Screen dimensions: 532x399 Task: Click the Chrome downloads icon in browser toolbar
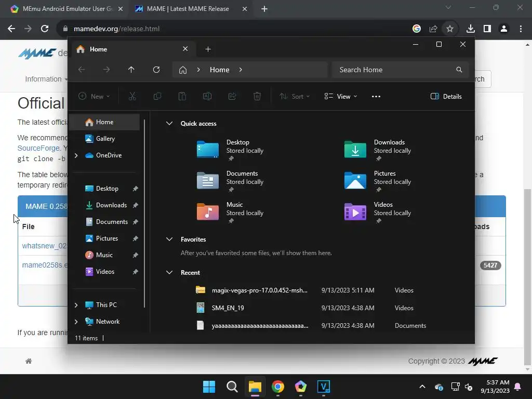tap(470, 29)
